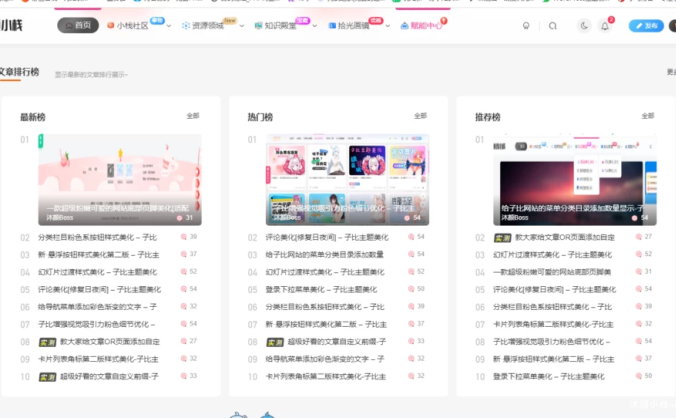Open 推荐榜 item 02 教大家给文章OR页面添加自定
676x418 pixels.
coord(565,237)
